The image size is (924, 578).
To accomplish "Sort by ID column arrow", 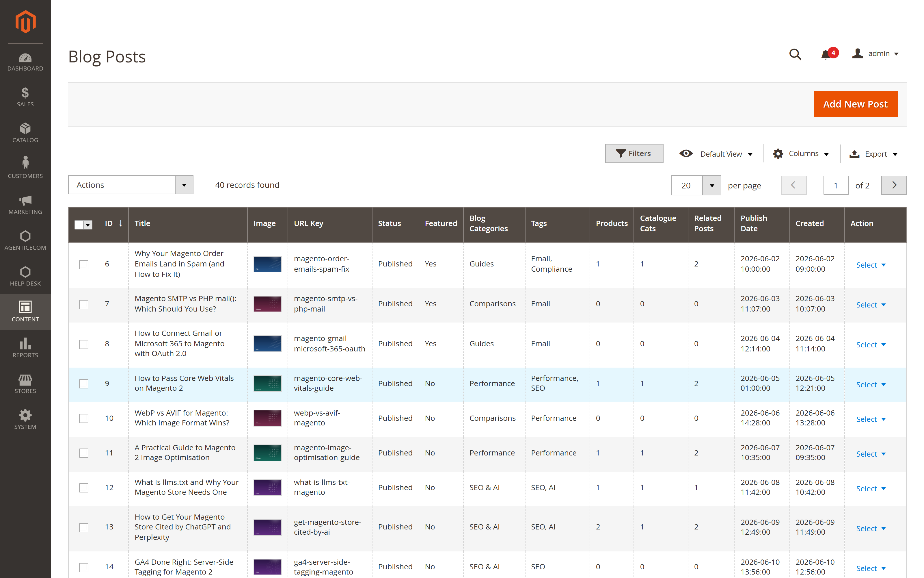I will pos(121,223).
